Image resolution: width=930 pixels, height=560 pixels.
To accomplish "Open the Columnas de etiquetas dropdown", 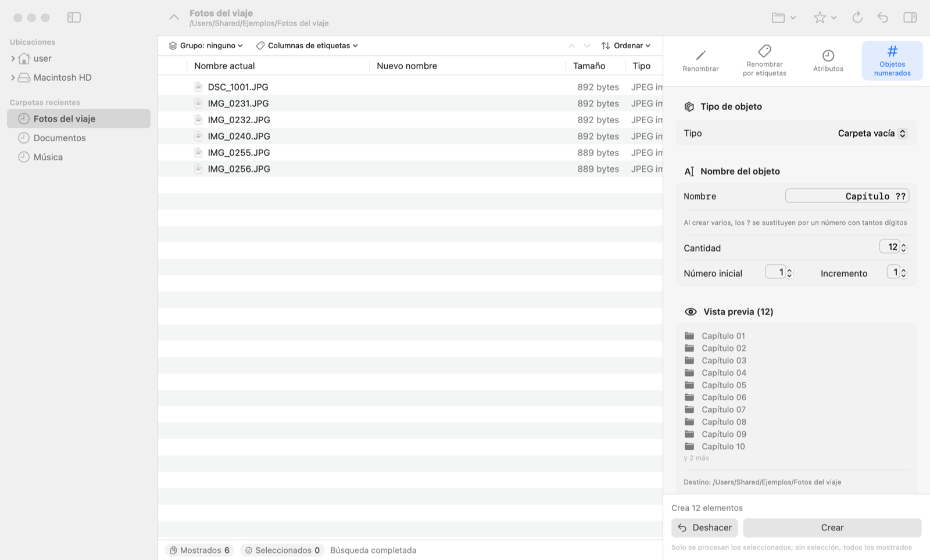I will click(307, 45).
